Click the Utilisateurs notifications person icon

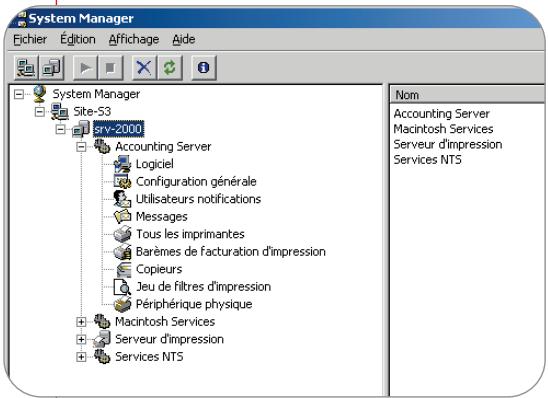pos(122,199)
